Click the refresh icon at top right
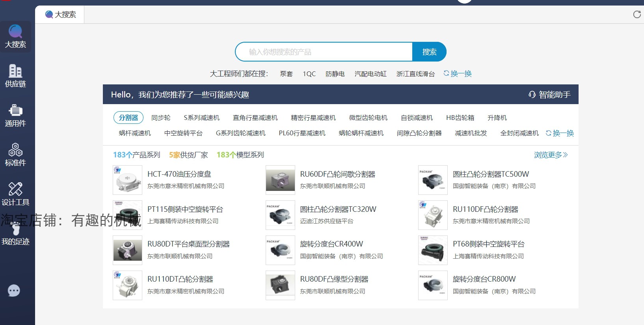 637,15
